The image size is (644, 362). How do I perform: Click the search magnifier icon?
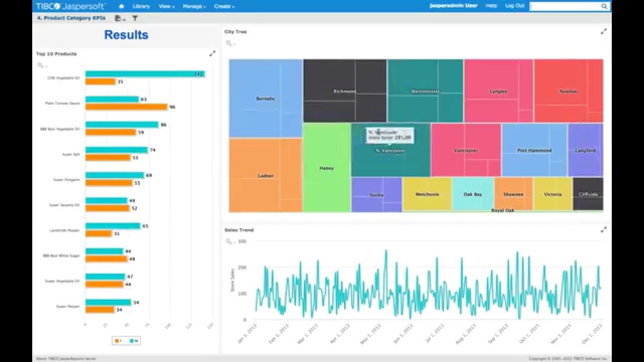click(x=604, y=6)
